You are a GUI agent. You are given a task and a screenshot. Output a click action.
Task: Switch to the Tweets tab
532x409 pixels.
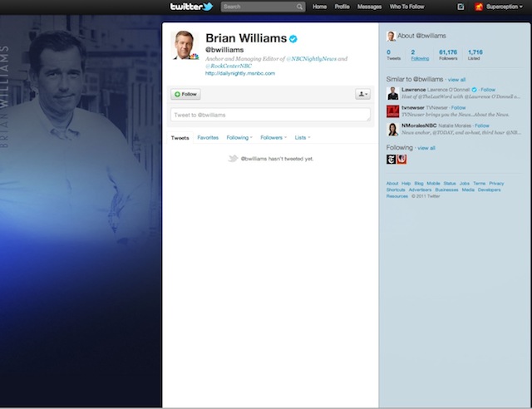point(180,138)
